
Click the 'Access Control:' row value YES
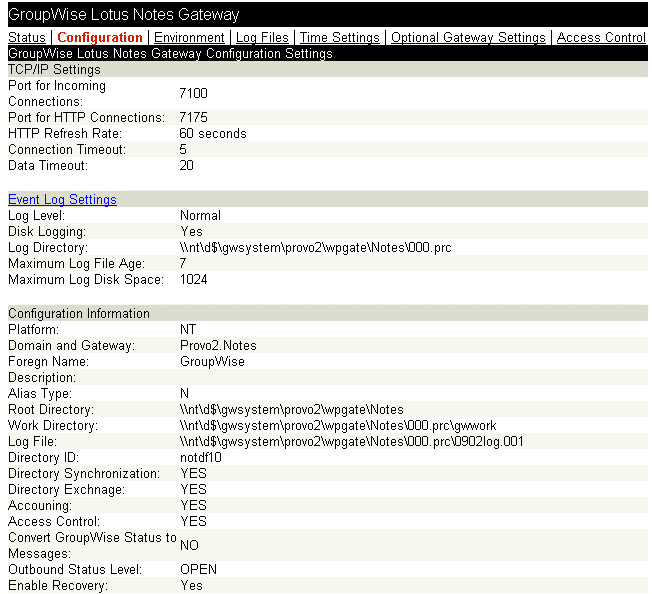(193, 521)
